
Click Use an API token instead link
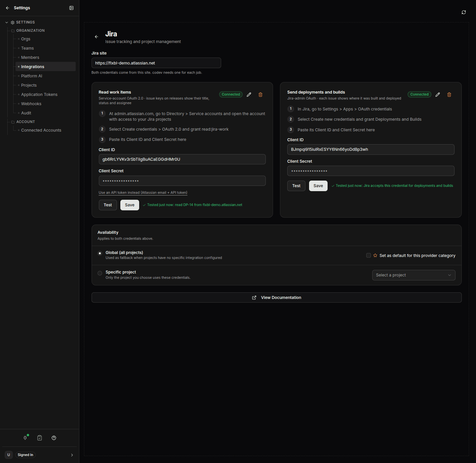(x=143, y=192)
